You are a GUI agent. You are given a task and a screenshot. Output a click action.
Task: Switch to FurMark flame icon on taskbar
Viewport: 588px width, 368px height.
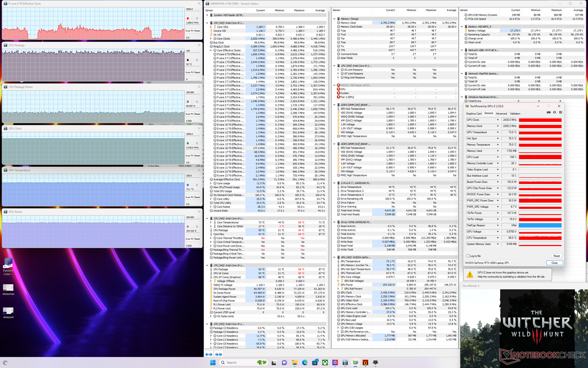(365, 362)
